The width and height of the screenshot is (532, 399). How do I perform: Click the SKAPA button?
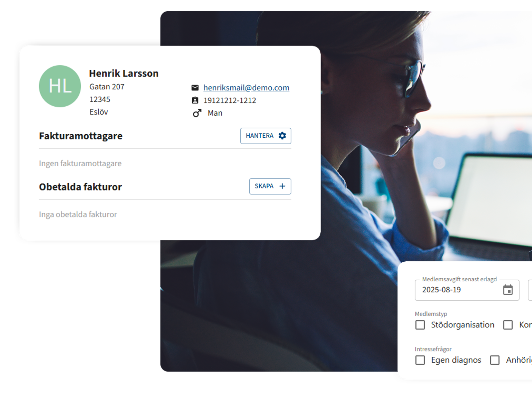click(x=270, y=186)
